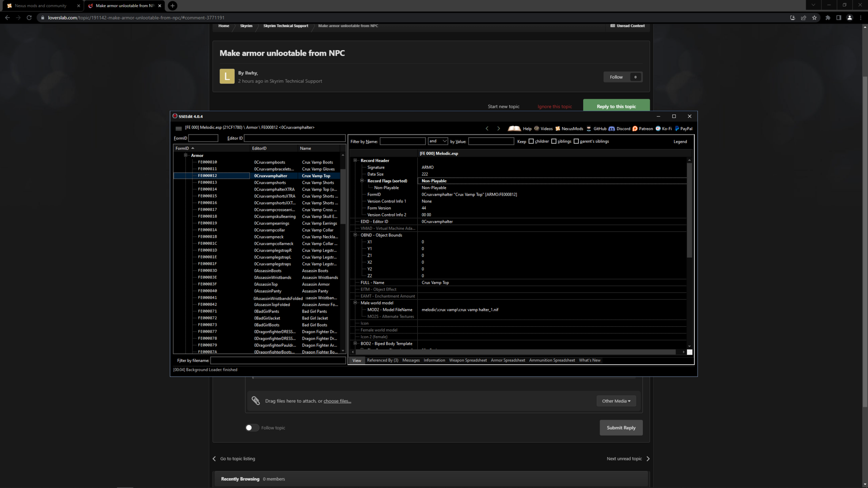Bookmark the page with the star icon
This screenshot has height=488, width=868.
point(814,18)
